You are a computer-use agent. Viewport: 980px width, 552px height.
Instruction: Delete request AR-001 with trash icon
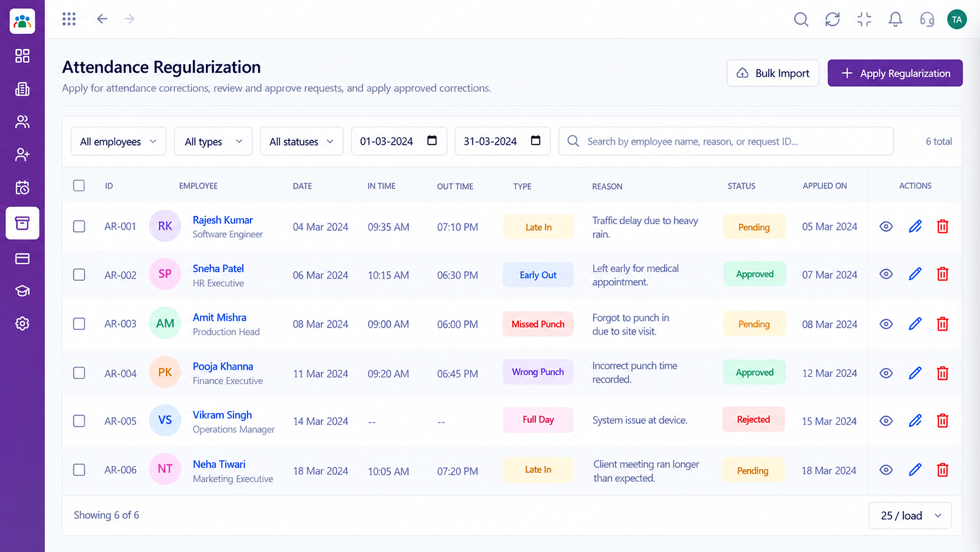click(x=942, y=226)
